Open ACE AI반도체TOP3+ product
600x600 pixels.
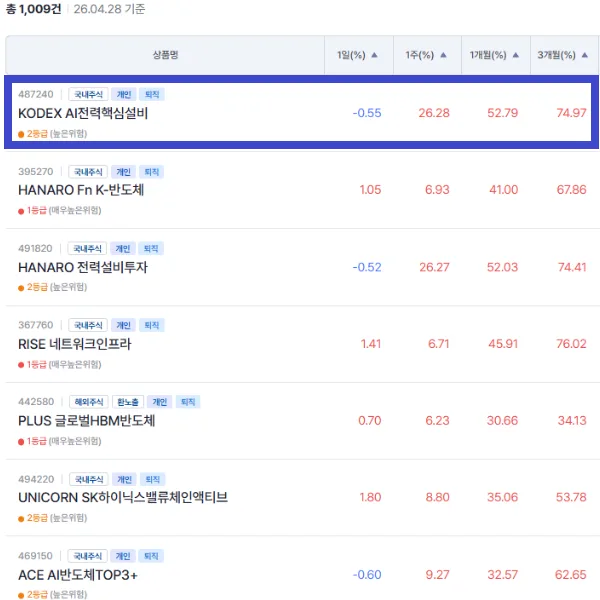tap(78, 575)
